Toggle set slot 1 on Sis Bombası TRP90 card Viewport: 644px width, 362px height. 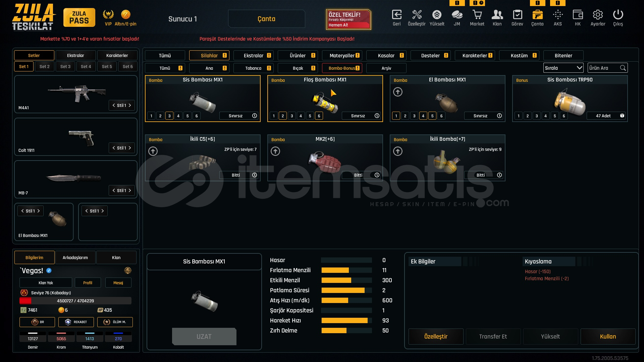[519, 116]
